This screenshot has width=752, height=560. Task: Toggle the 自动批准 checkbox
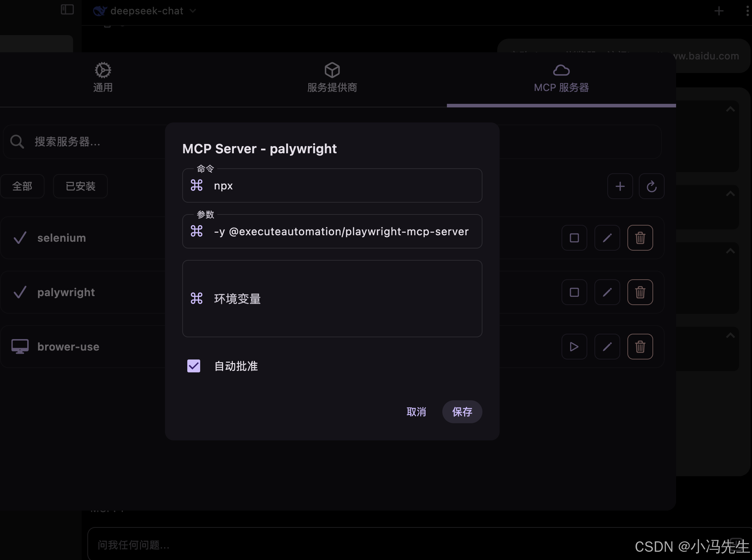[x=194, y=366]
